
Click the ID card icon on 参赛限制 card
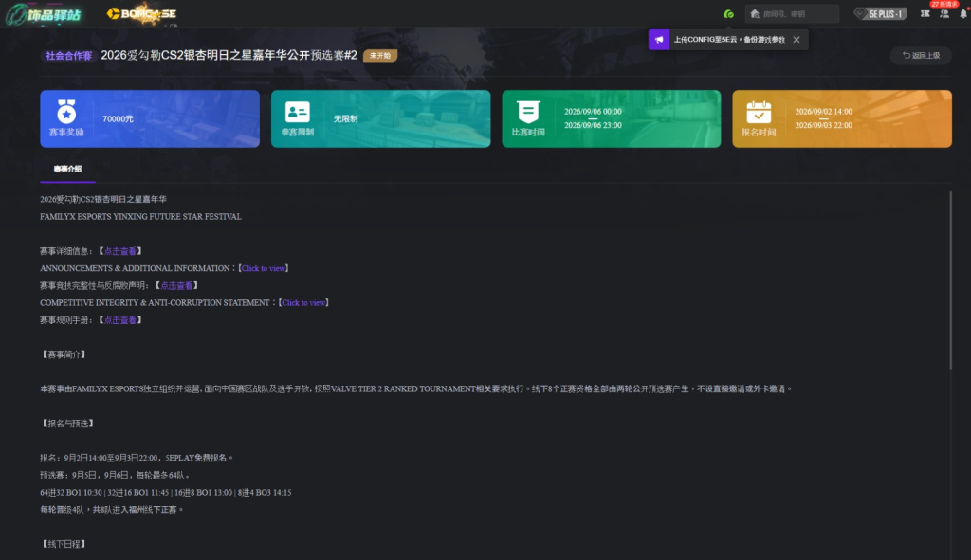(297, 112)
